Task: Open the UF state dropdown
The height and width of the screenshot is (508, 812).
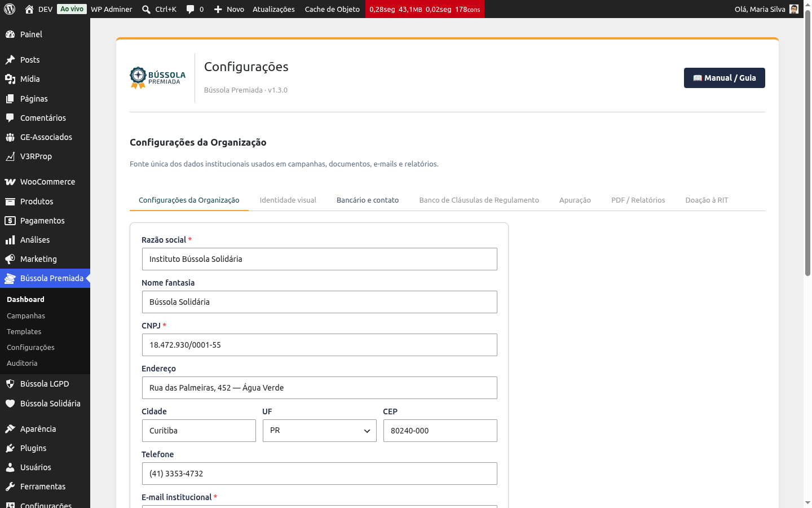Action: (320, 431)
